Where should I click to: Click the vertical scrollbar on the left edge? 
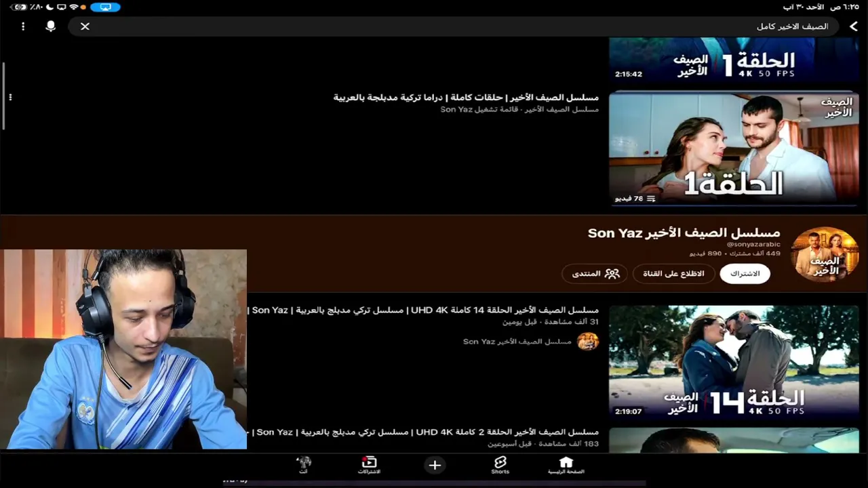(x=4, y=96)
